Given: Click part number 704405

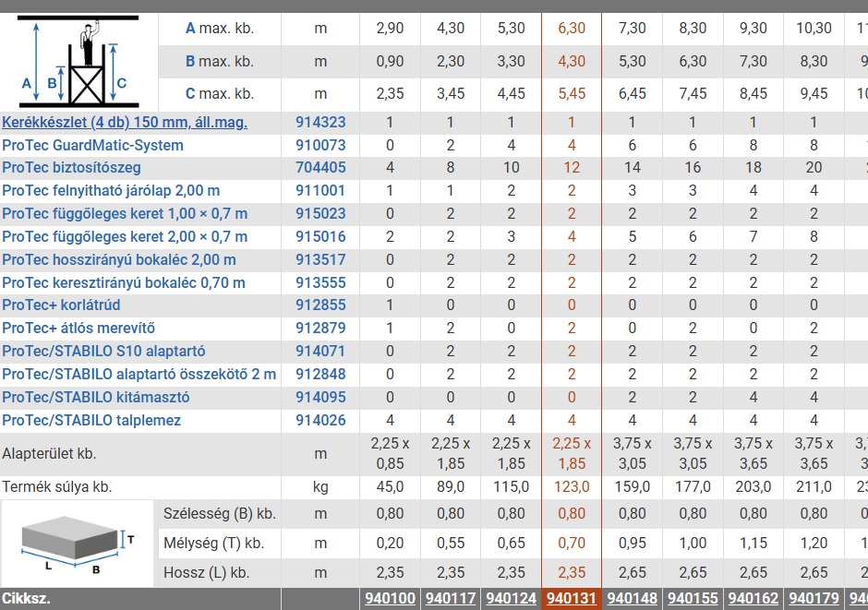Looking at the screenshot, I should click(x=320, y=168).
